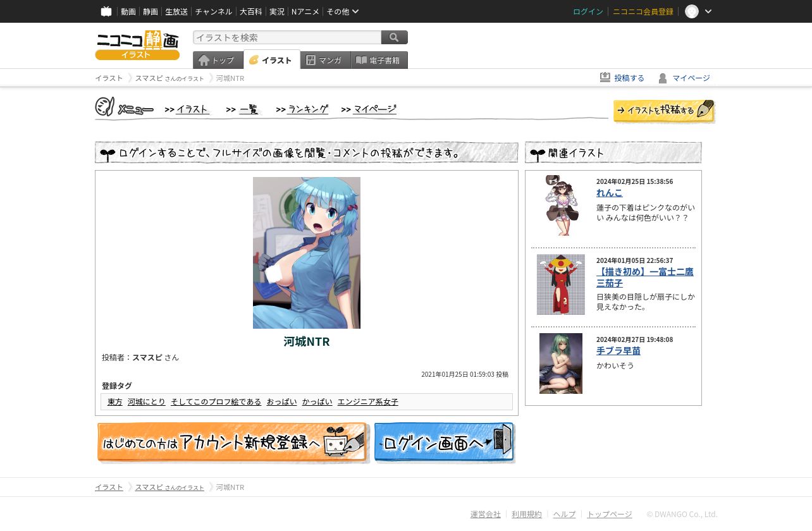Click 【描き初め】一富士二鷹三茄子 title link
Screen dimensions: 812x531
click(645, 277)
